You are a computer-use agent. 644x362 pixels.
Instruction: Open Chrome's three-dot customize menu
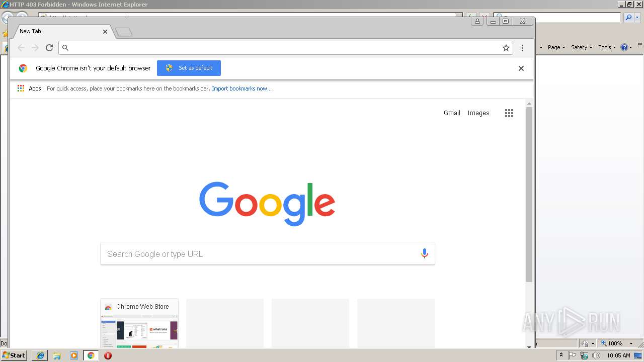(522, 48)
